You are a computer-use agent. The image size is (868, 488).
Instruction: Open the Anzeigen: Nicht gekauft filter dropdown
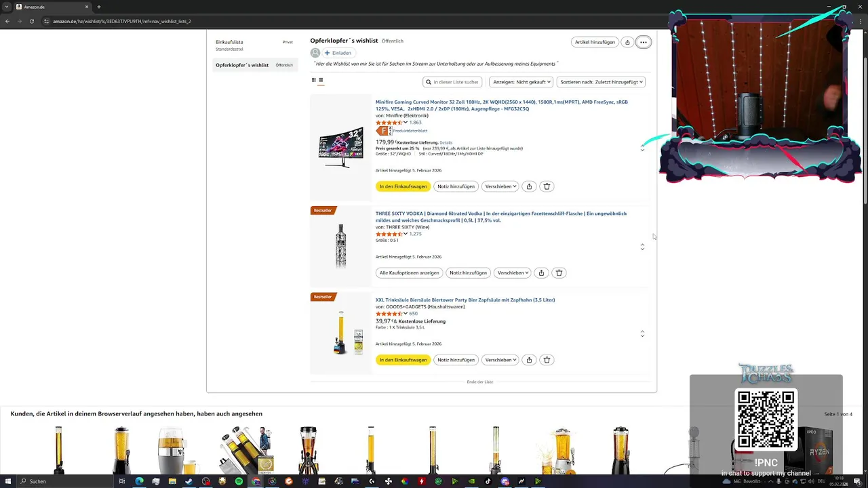pos(521,82)
